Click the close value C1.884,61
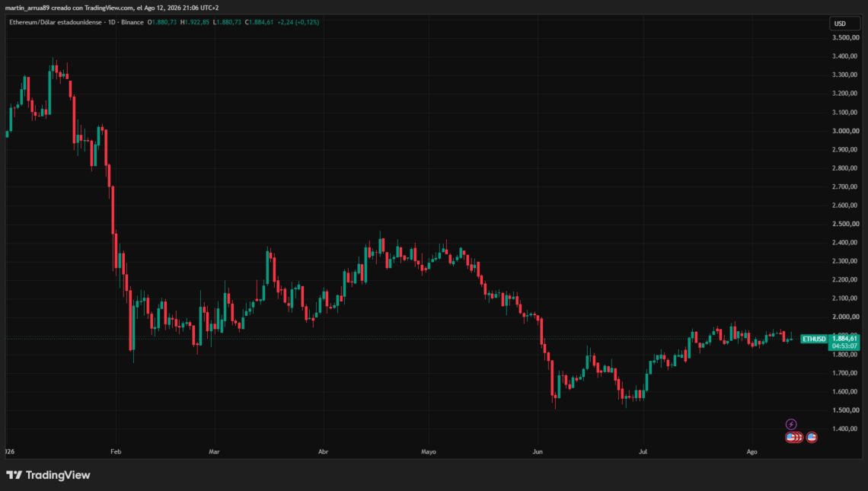 click(x=259, y=22)
